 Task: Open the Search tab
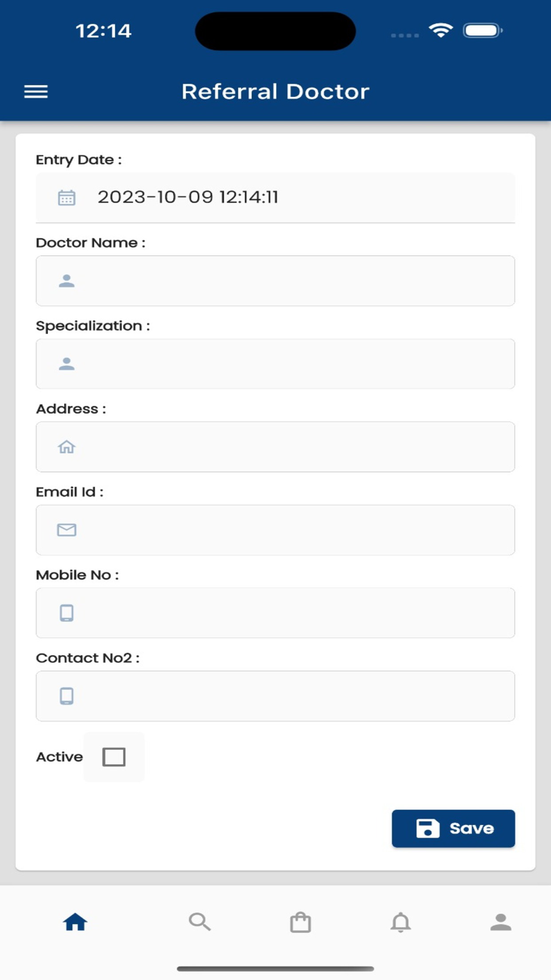(199, 922)
